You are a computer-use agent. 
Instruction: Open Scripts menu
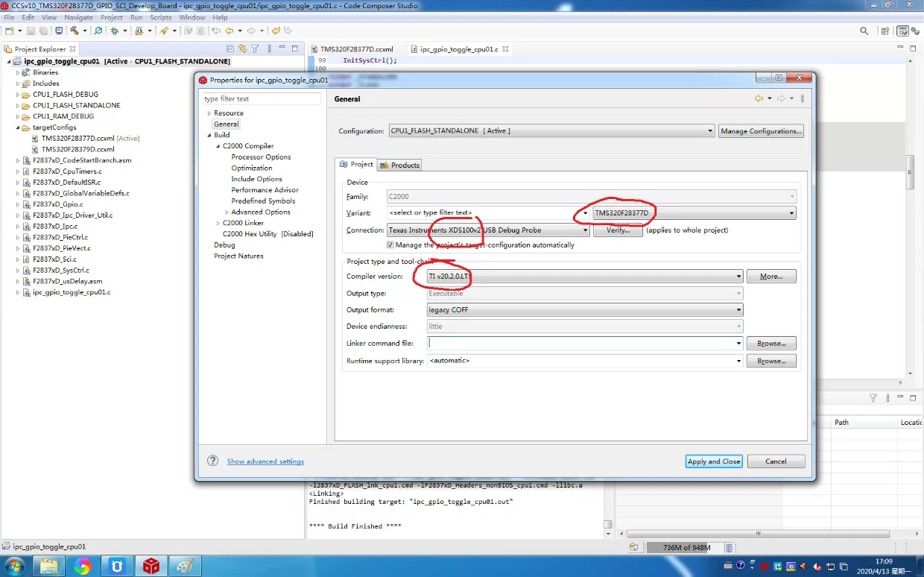(161, 17)
